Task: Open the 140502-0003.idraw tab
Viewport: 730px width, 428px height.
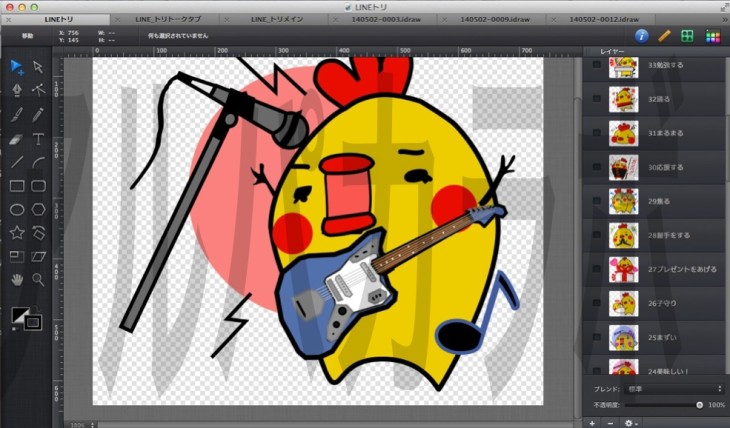Action: pos(386,20)
